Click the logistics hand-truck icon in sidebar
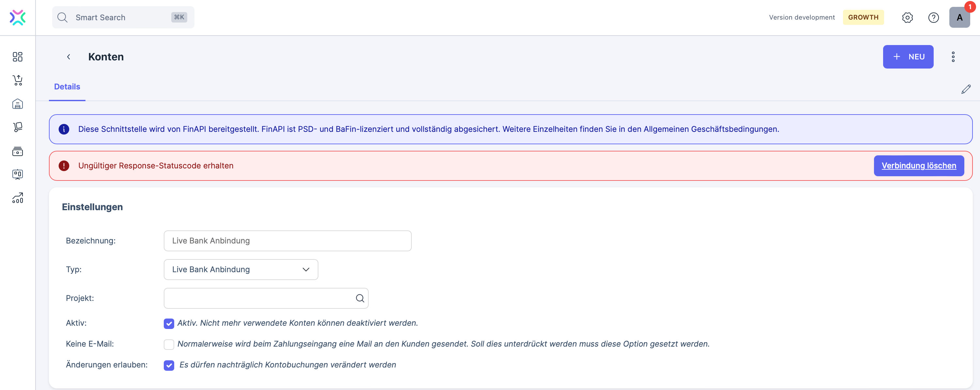Image resolution: width=980 pixels, height=390 pixels. click(18, 127)
